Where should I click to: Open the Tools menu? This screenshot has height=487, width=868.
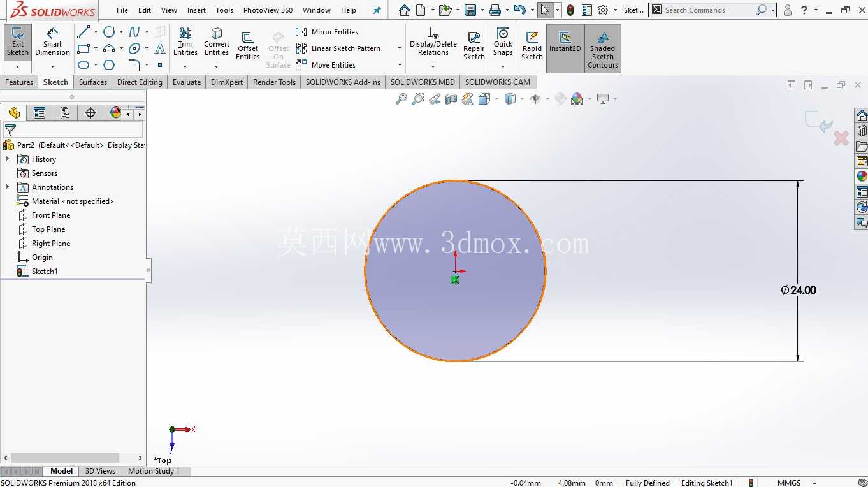coord(224,10)
